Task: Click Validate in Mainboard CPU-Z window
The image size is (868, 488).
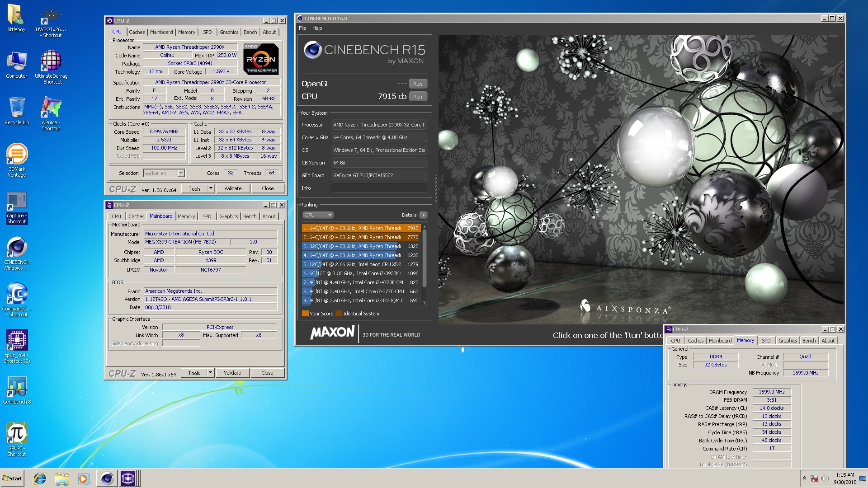Action: tap(232, 373)
